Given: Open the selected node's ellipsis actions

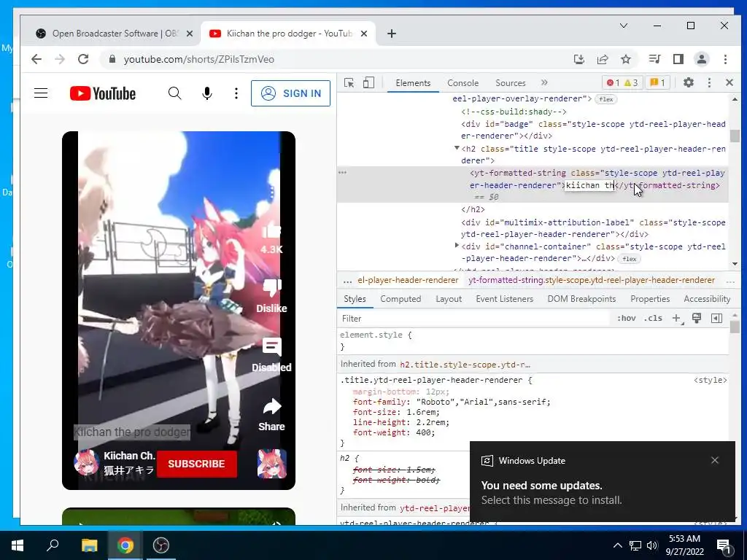Looking at the screenshot, I should coord(343,173).
